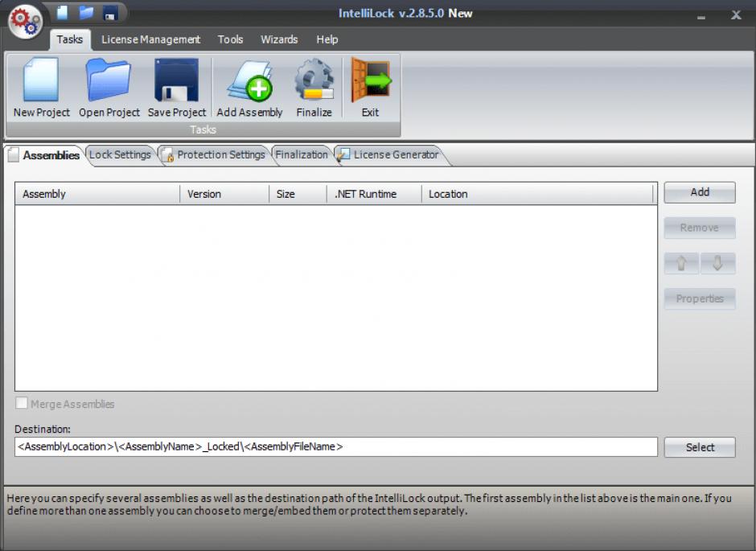Click the IntelliLock gears application logo
The image size is (756, 551).
(x=25, y=22)
